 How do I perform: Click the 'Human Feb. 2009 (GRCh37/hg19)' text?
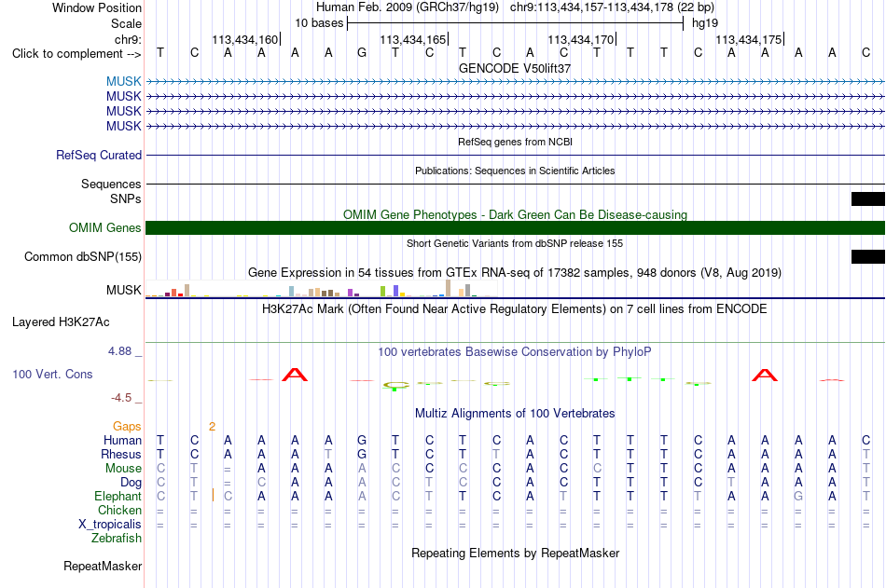tap(408, 7)
